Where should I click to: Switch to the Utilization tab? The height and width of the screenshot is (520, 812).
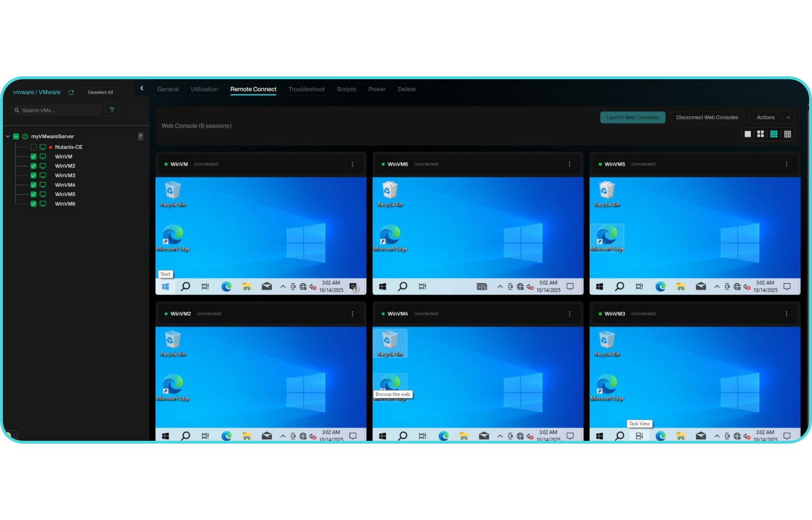click(x=204, y=89)
